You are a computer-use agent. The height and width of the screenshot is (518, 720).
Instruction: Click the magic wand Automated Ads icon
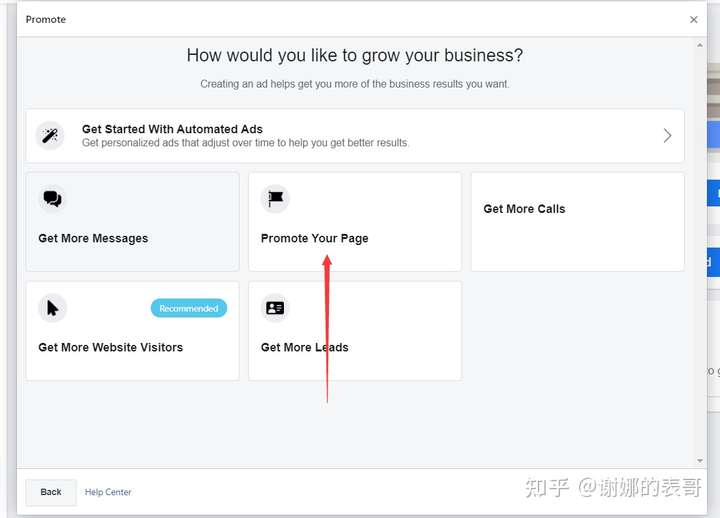point(50,135)
